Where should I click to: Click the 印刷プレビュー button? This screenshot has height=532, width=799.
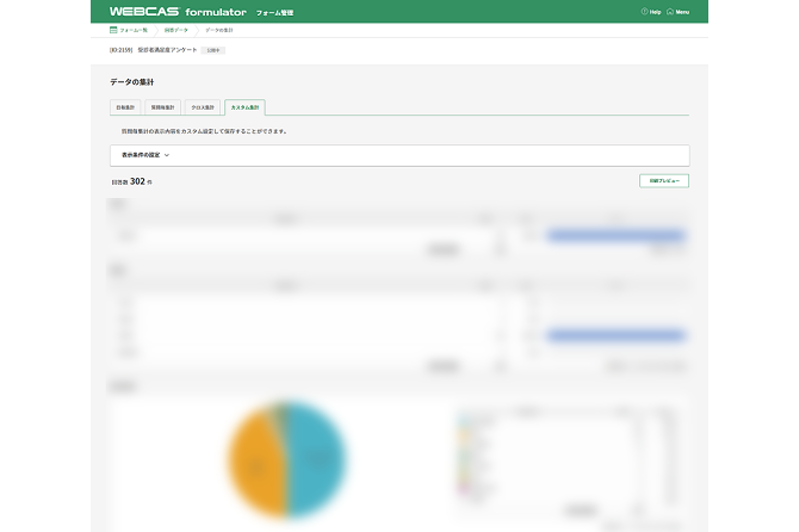coord(664,181)
